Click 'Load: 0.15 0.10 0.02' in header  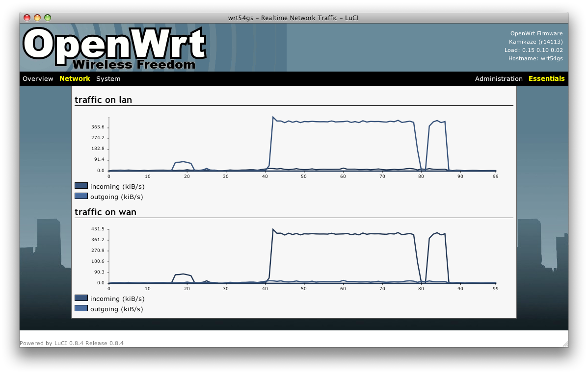(x=534, y=50)
